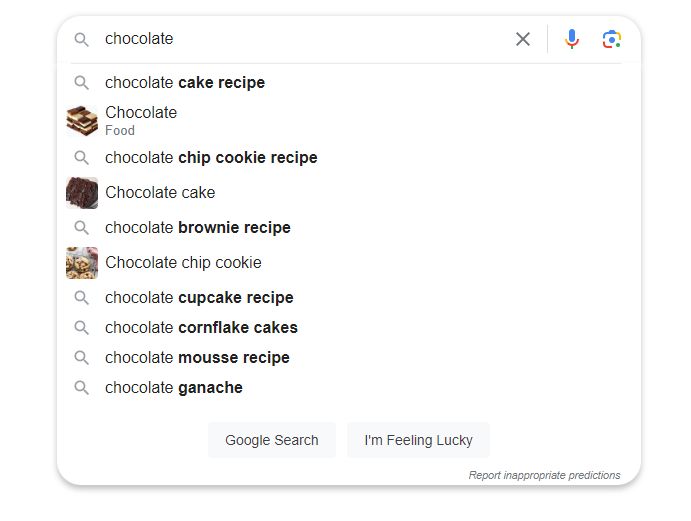This screenshot has width=691, height=521.
Task: Pick the chocolate mousse recipe suggestion
Action: point(197,357)
